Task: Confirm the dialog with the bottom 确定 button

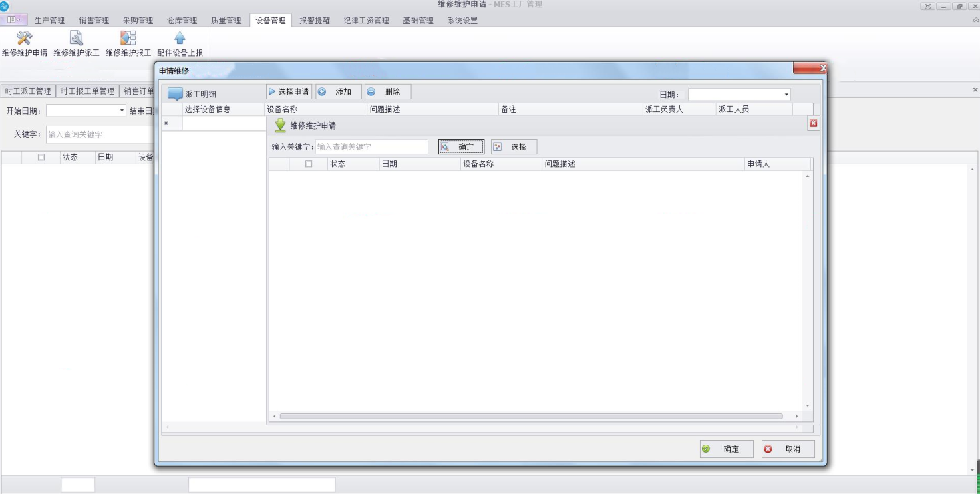Action: (x=726, y=449)
